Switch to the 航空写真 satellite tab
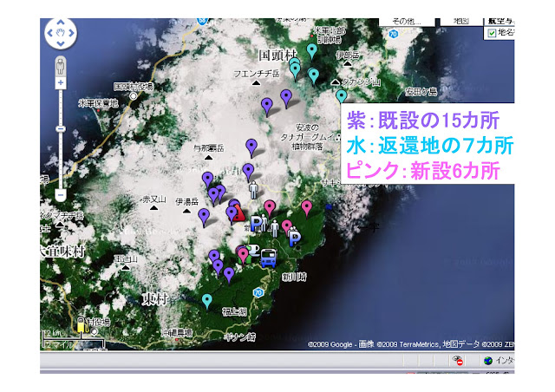This screenshot has width=555, height=392. tap(499, 21)
